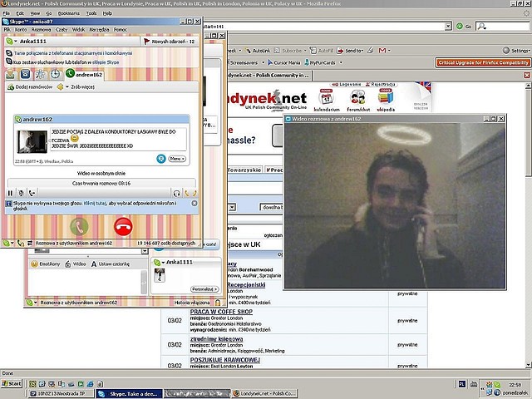532x399 pixels.
Task: Click the phone icon in Skype status bar
Action: click(x=20, y=243)
